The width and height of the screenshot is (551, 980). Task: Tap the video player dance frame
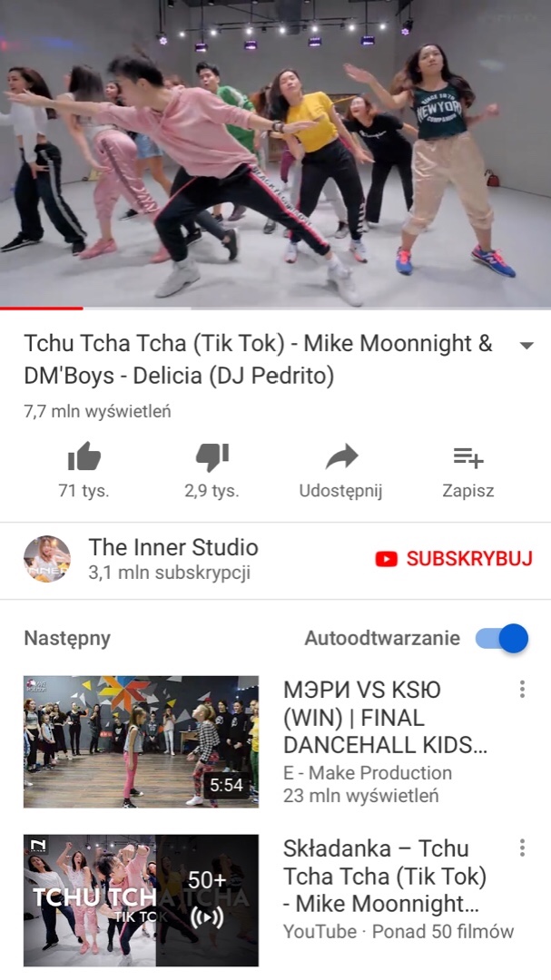click(275, 153)
